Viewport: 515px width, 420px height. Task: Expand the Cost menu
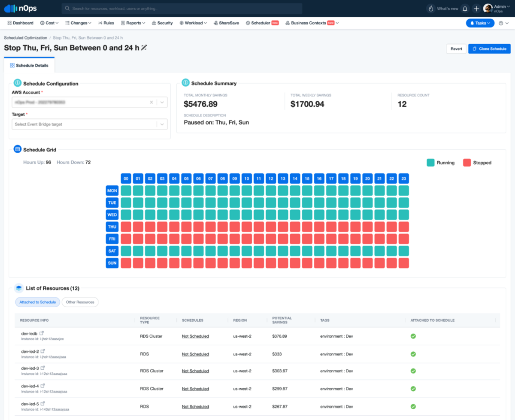click(x=50, y=23)
